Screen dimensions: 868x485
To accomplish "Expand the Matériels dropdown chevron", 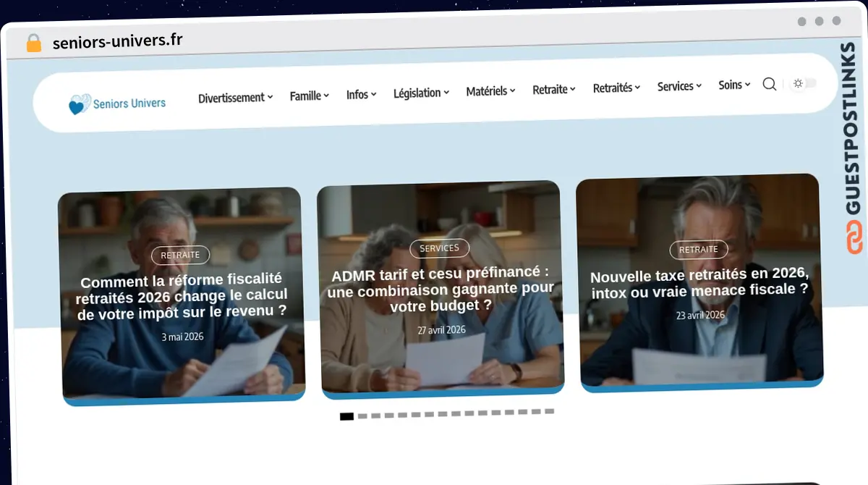I will click(x=512, y=90).
